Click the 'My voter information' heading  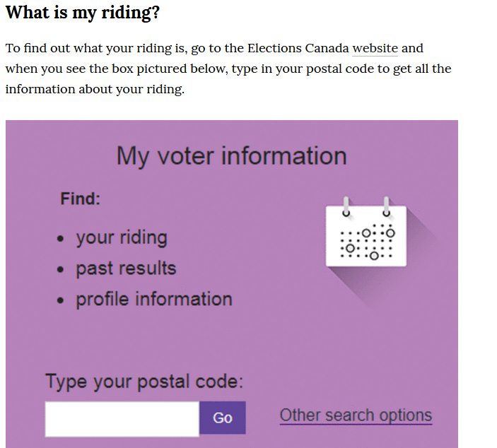[x=232, y=156]
